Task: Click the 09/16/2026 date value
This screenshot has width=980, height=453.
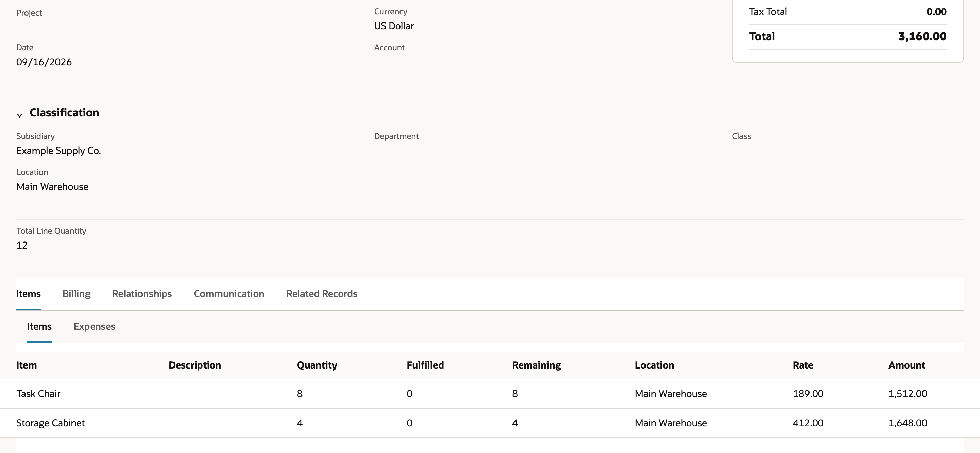Action: pos(44,62)
